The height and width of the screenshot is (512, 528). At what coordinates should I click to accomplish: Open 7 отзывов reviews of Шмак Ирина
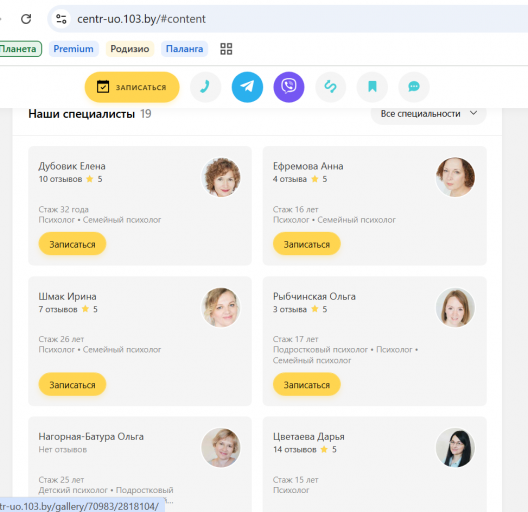pyautogui.click(x=58, y=309)
